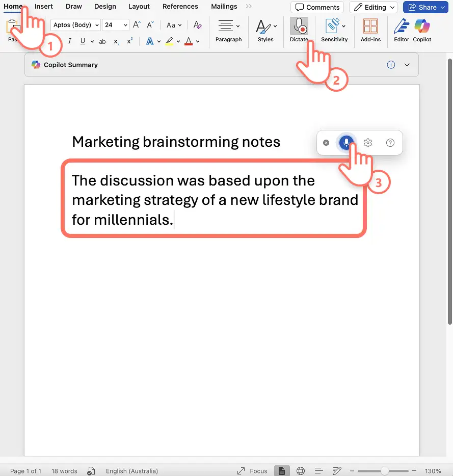Screen dimensions: 453x476
Task: Open the Change Case Aa menu
Action: point(174,25)
